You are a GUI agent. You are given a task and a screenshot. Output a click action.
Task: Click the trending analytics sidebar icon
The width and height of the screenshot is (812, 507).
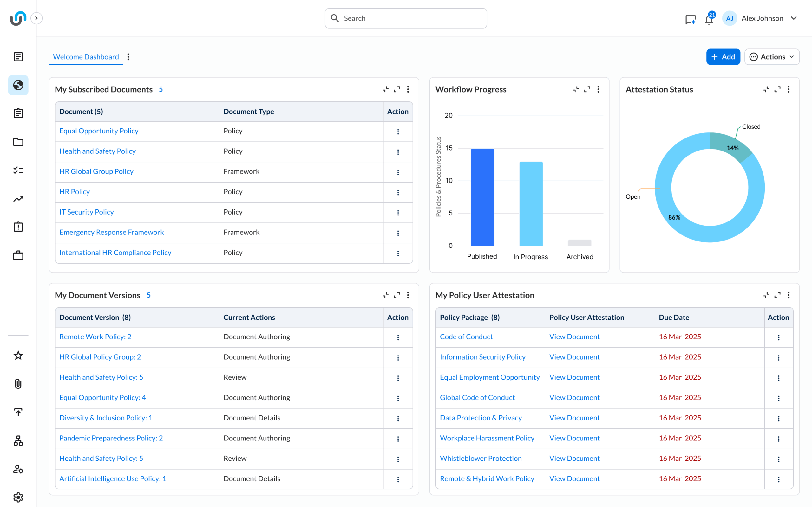click(18, 199)
